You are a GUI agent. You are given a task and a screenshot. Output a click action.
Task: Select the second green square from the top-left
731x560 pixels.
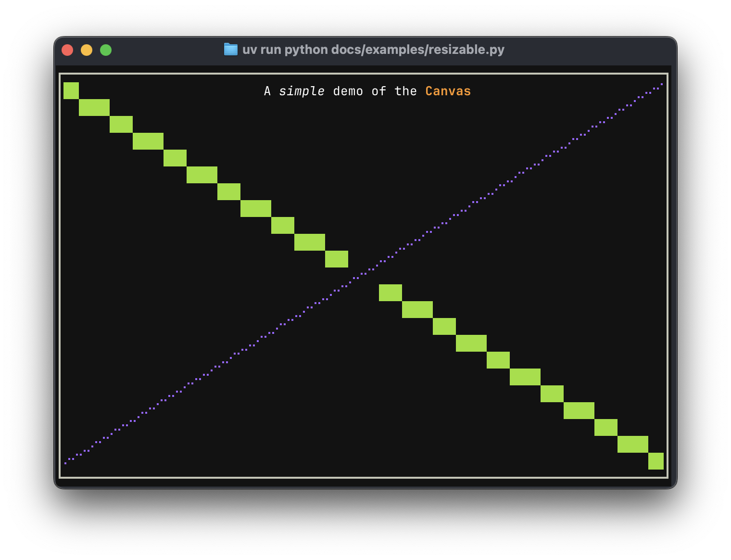(95, 108)
